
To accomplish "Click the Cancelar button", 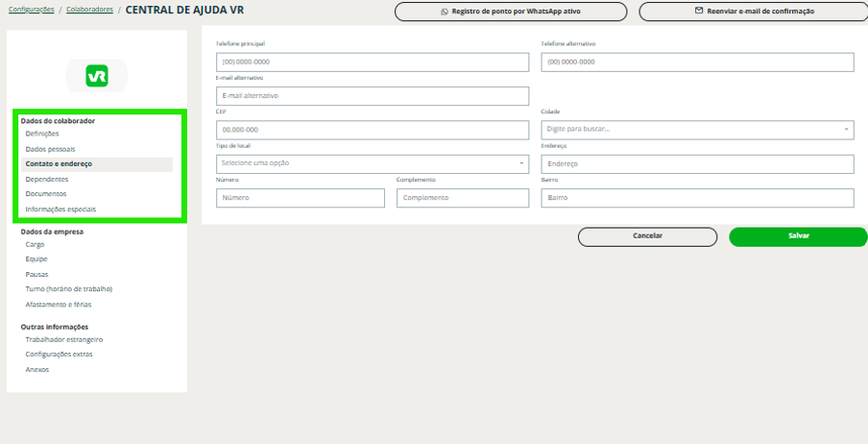I will 648,236.
